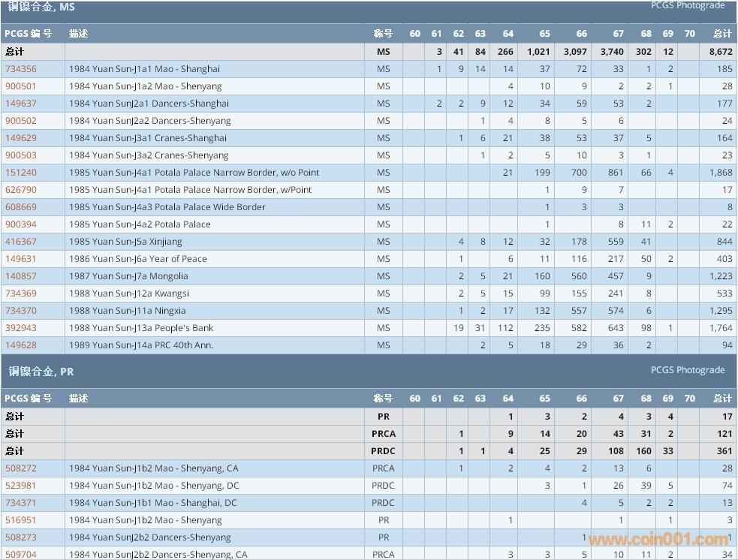This screenshot has width=738, height=560.
Task: Open PCGS number 140857 Mongolia
Action: point(21,276)
